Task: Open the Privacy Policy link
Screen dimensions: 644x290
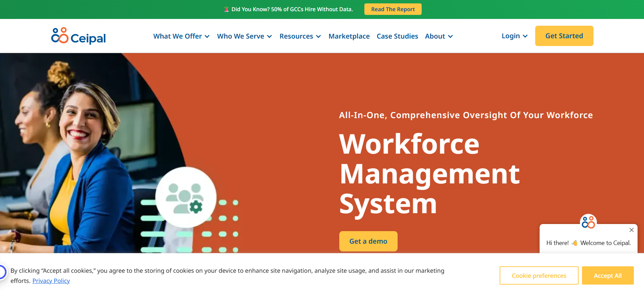Action: [51, 281]
